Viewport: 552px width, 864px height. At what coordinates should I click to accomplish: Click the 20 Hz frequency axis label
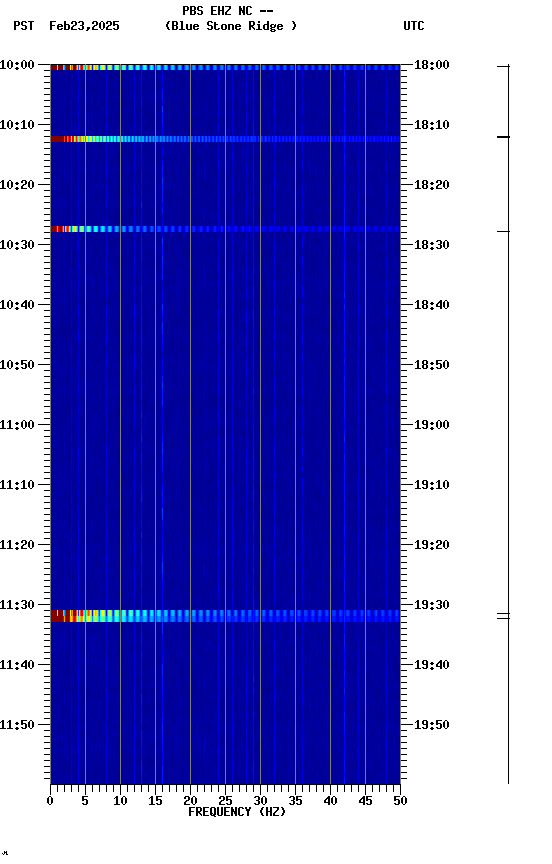coord(190,801)
